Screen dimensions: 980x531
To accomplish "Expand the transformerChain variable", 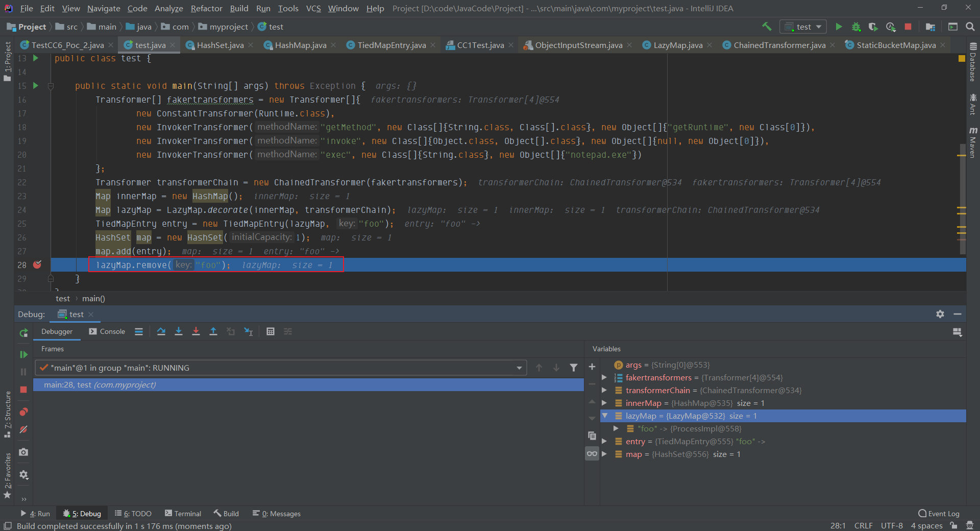I will coord(604,391).
